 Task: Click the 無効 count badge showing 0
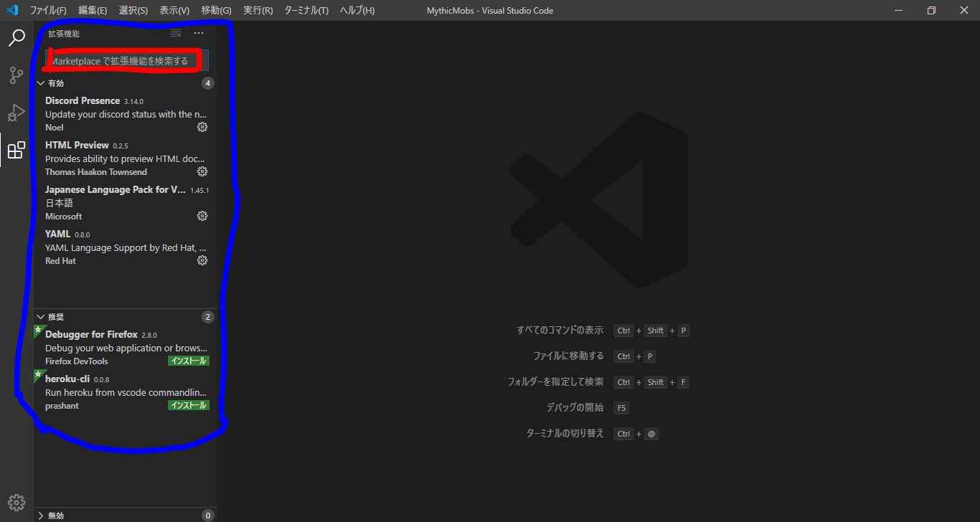coord(208,515)
